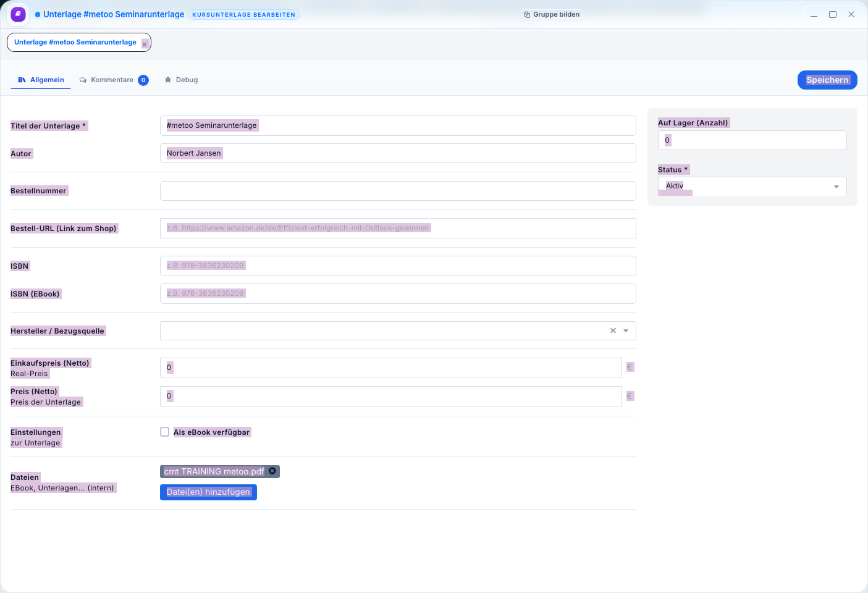Viewport: 868px width, 593px height.
Task: Focus the Bestell-URL input field
Action: coord(397,229)
